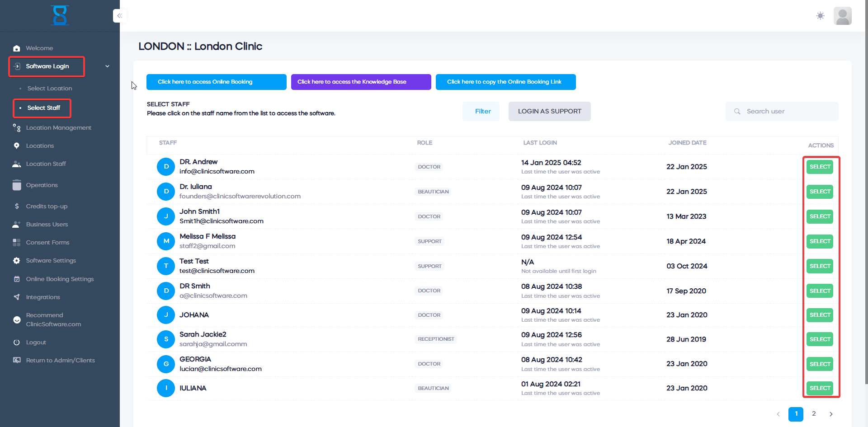This screenshot has height=427, width=868.
Task: Click the ClinicSoftware logo icon
Action: point(60,15)
